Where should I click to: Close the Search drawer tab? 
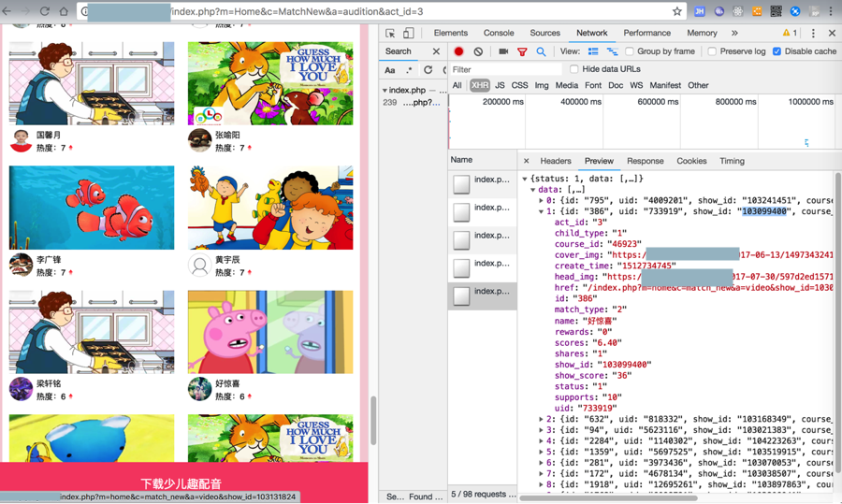[436, 51]
